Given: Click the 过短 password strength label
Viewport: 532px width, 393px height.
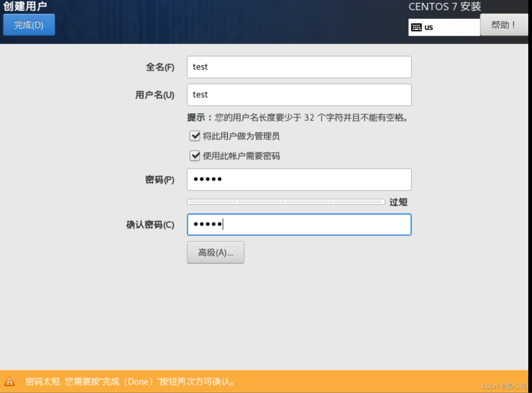Looking at the screenshot, I should coord(398,202).
